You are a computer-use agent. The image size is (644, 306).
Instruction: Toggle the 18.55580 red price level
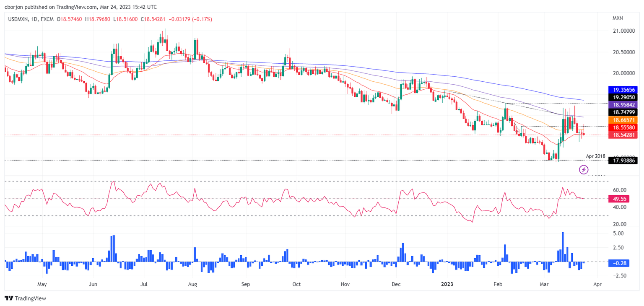(623, 127)
